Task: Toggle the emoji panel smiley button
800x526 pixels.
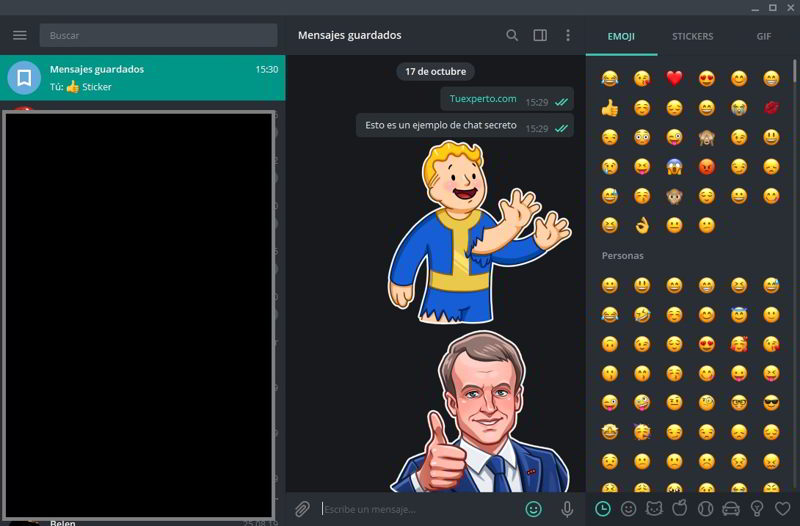Action: pyautogui.click(x=534, y=509)
